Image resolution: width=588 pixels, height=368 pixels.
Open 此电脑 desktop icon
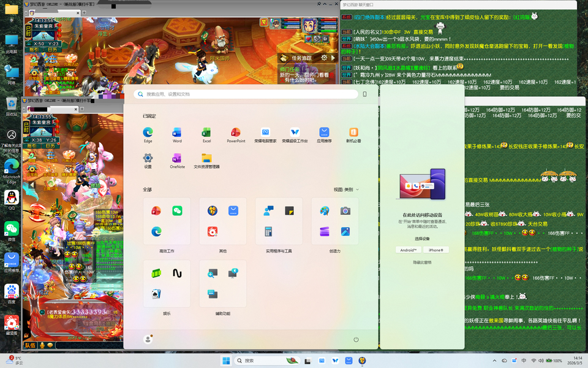click(12, 44)
